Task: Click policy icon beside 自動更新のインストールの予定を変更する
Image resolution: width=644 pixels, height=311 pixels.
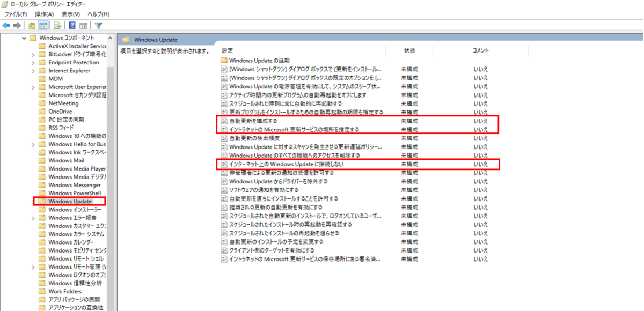Action: [224, 242]
